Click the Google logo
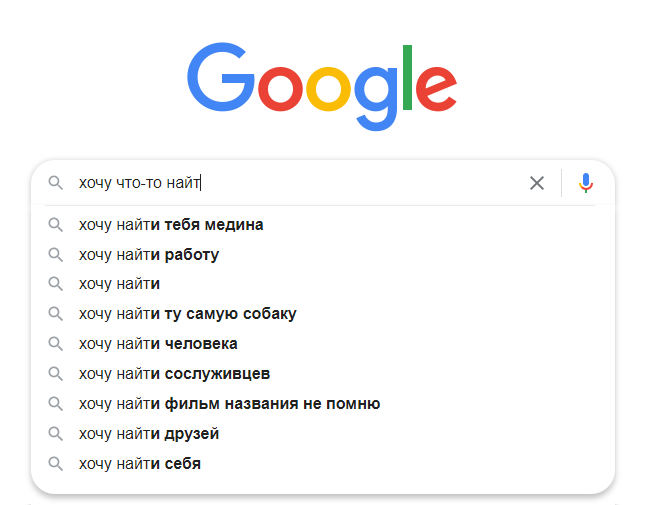 pos(322,86)
